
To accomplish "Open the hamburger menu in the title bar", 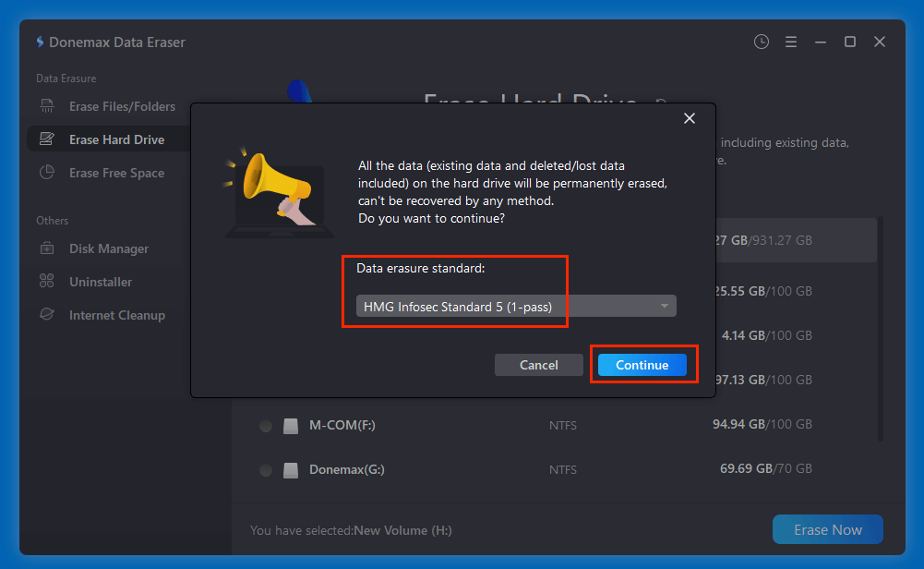I will point(790,42).
